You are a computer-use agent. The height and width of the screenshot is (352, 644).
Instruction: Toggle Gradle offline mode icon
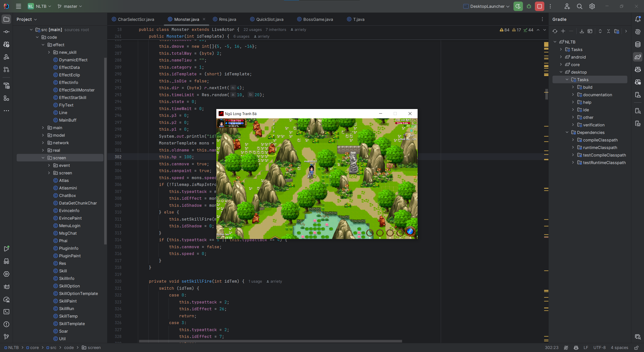[617, 31]
